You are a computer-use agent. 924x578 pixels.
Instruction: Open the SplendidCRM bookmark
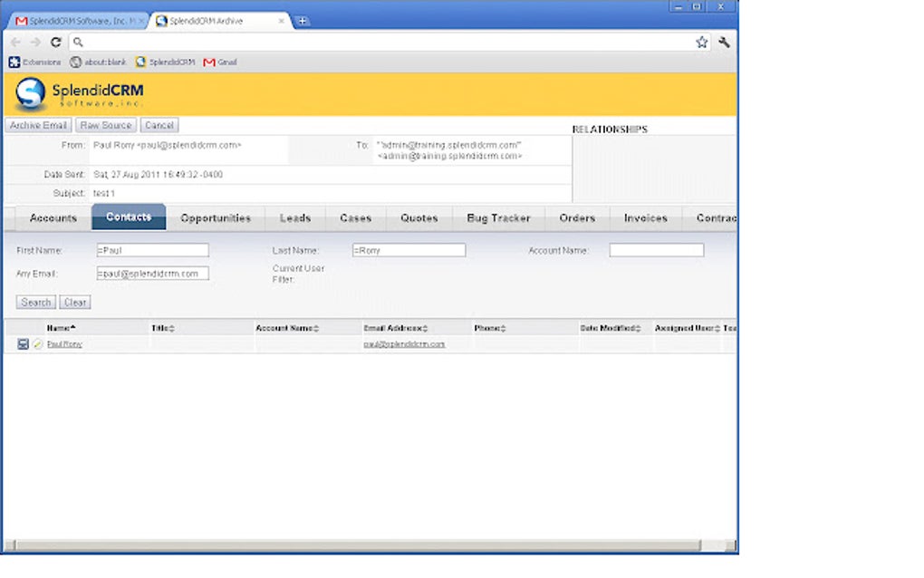click(x=164, y=62)
